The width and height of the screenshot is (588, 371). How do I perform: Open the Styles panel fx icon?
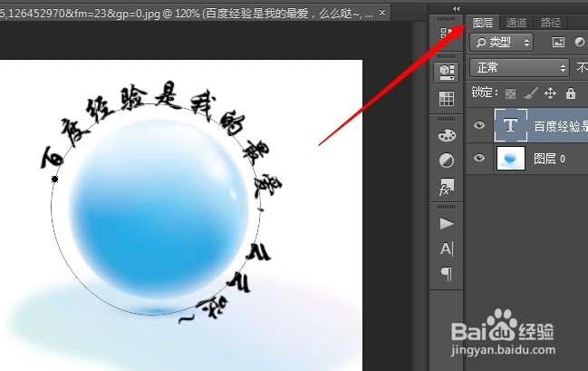447,187
